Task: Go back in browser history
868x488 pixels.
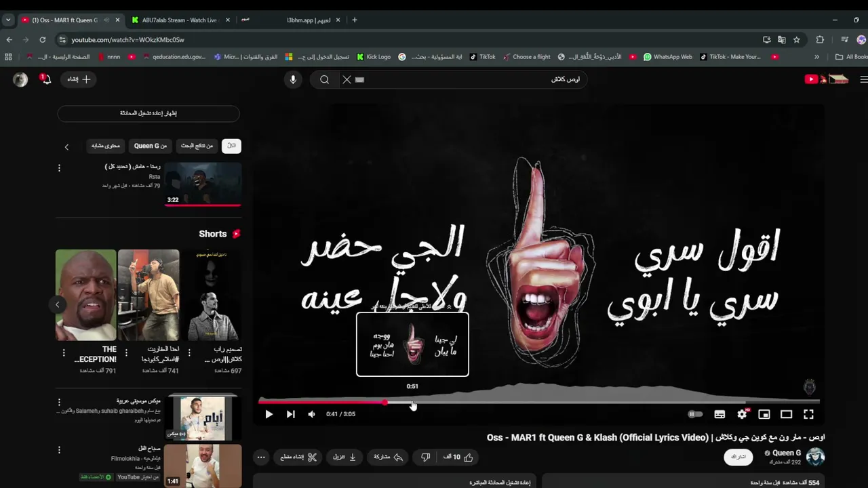Action: [9, 40]
